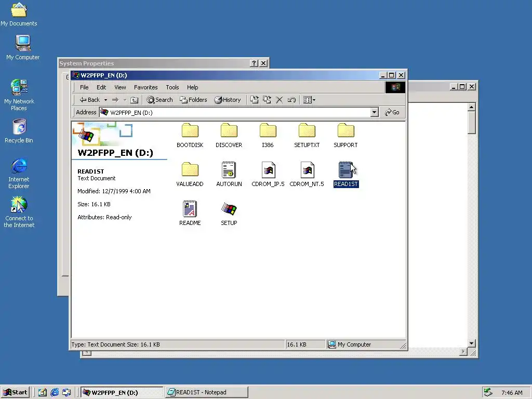The height and width of the screenshot is (399, 532).
Task: Launch Outlook Express from Quick Launch
Action: pyautogui.click(x=66, y=393)
